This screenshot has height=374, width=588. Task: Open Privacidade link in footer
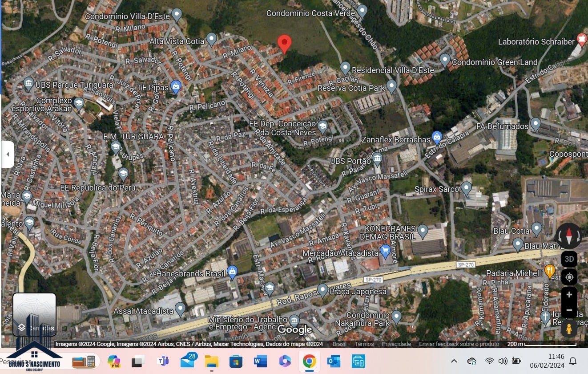pos(396,344)
